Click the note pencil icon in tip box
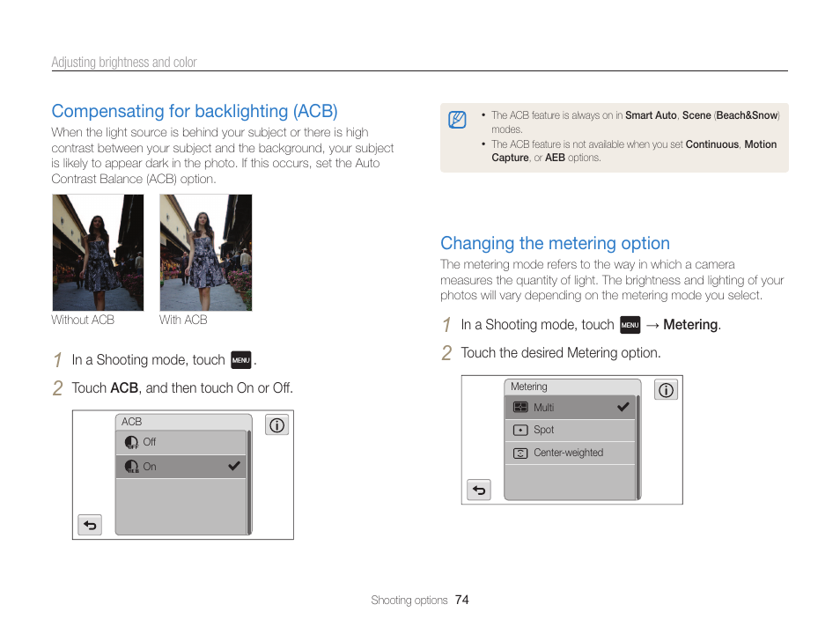 point(457,119)
